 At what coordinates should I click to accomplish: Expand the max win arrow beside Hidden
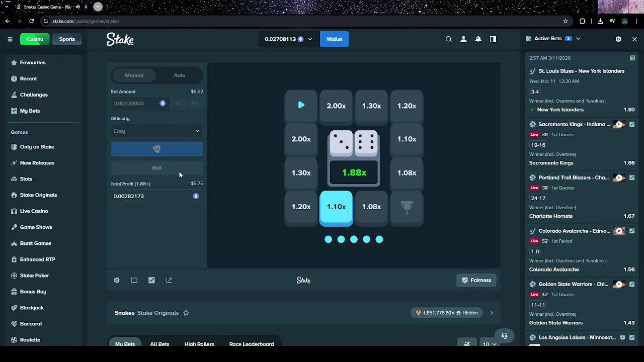[x=492, y=313]
